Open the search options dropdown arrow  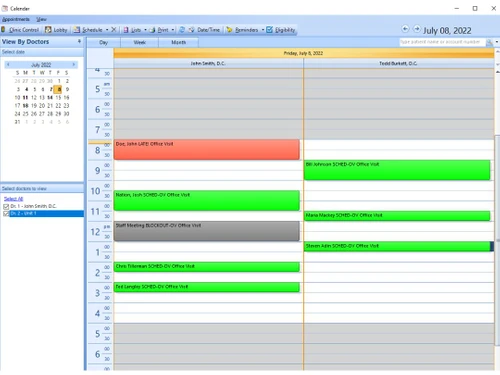tap(497, 42)
